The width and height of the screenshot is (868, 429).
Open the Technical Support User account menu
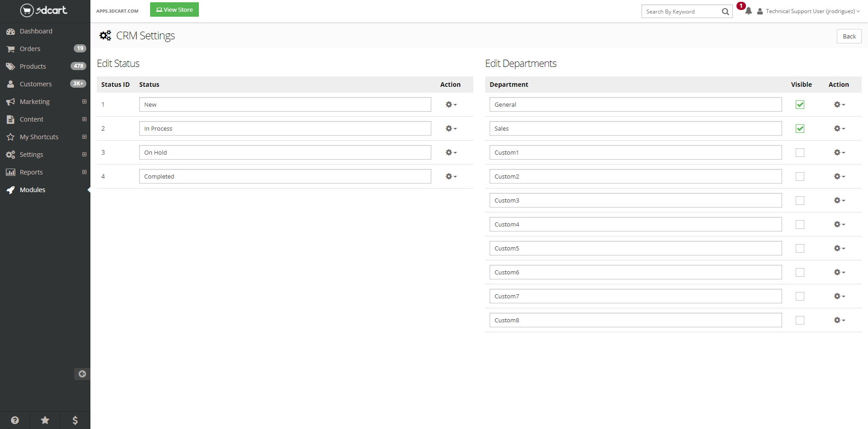(x=809, y=11)
